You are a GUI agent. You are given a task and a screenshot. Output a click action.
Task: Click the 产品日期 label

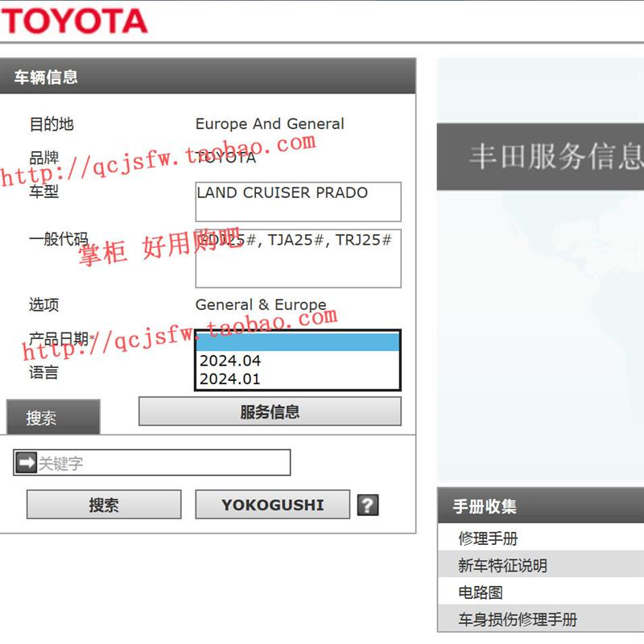pos(58,339)
